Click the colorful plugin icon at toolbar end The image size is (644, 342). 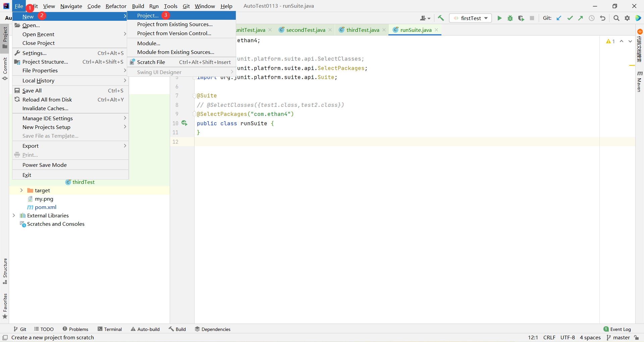point(638,18)
